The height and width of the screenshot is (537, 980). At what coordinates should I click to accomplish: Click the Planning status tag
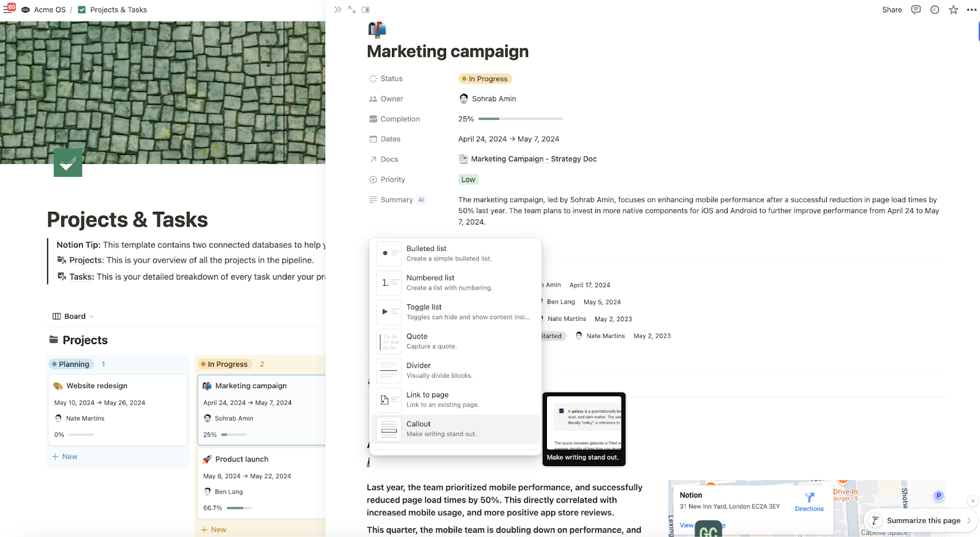click(x=71, y=364)
